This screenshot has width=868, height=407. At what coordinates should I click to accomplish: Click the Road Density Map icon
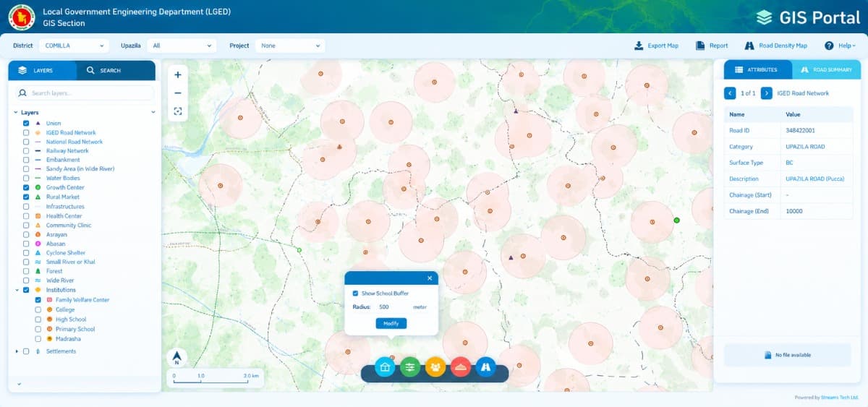click(749, 46)
